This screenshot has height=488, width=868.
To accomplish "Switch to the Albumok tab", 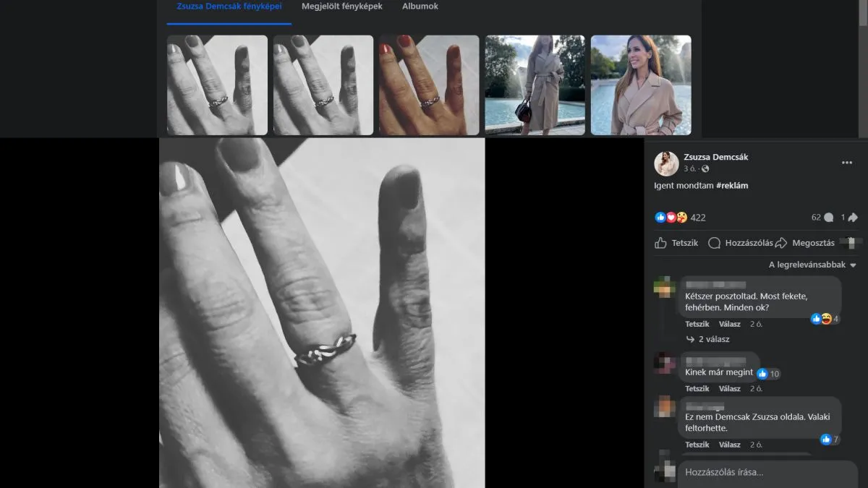I will pos(420,7).
